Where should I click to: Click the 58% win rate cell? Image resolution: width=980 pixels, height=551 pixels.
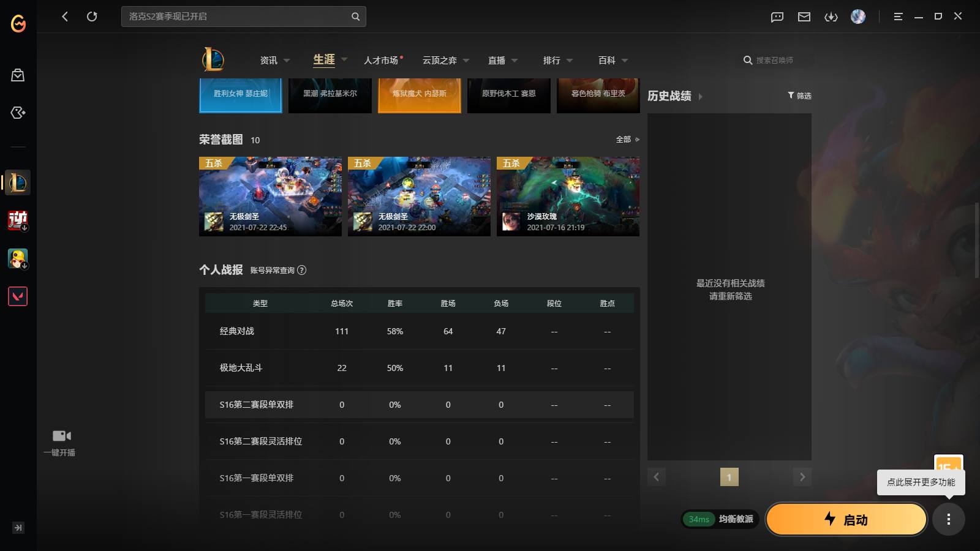click(395, 331)
